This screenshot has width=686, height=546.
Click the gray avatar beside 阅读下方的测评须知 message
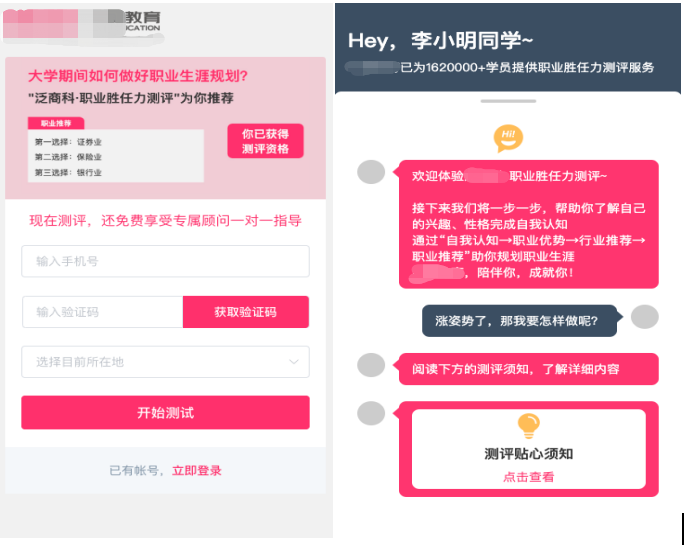(x=371, y=365)
